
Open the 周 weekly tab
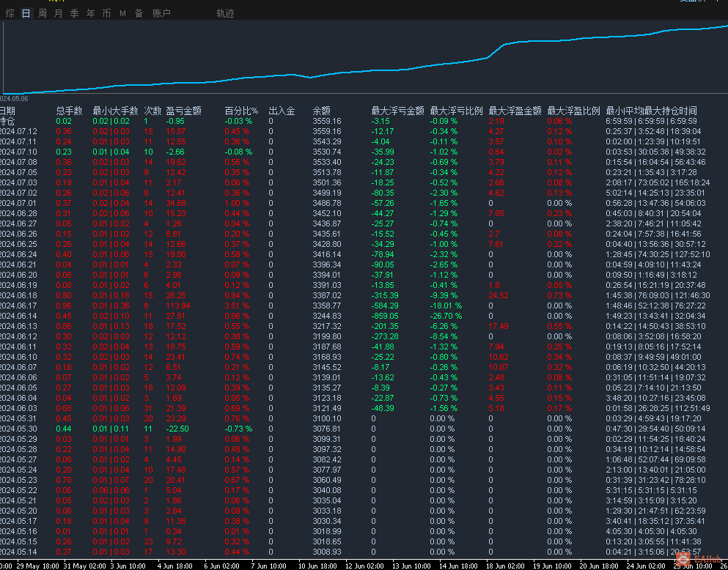[x=43, y=13]
